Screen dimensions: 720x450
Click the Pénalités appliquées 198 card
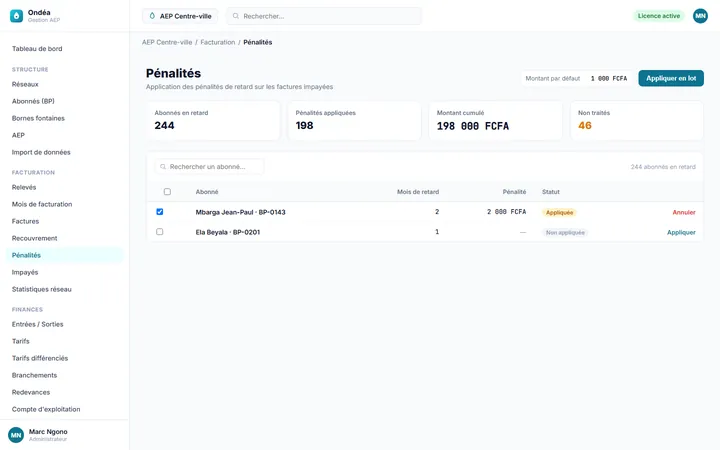tap(354, 120)
